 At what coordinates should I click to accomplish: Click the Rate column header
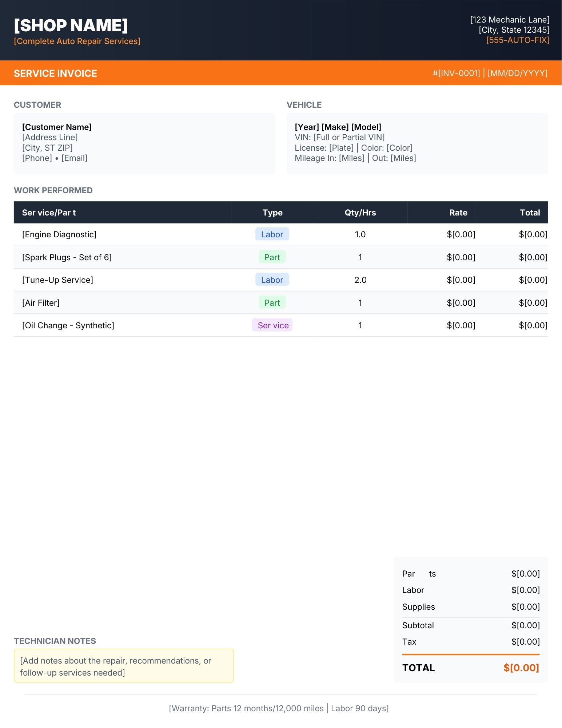[458, 213]
